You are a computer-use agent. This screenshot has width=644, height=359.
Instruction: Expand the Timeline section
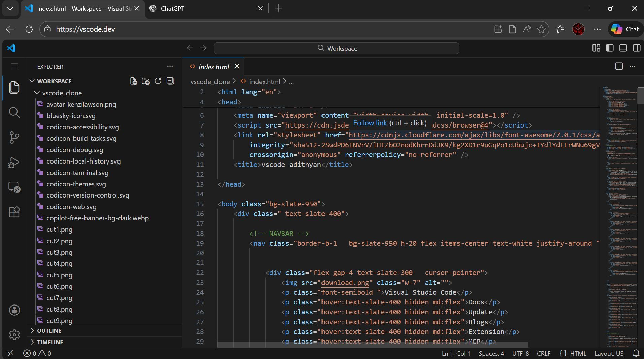[50, 342]
